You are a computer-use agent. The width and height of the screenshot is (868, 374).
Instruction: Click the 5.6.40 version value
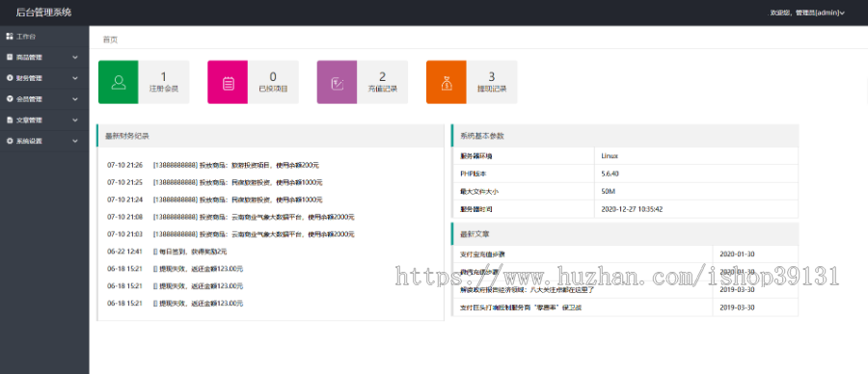pyautogui.click(x=610, y=174)
